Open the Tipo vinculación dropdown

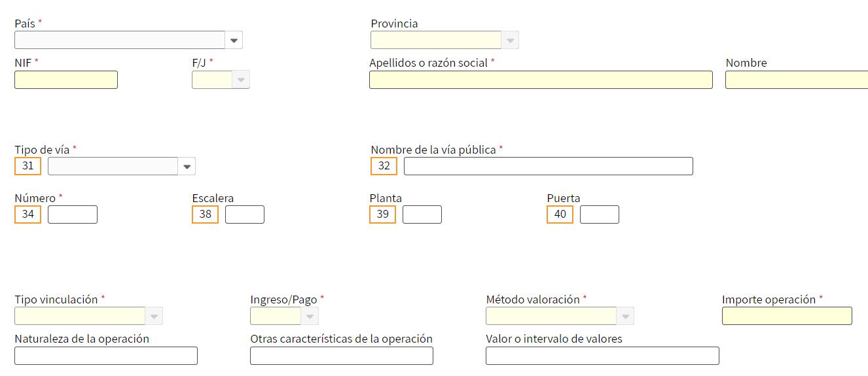(154, 316)
